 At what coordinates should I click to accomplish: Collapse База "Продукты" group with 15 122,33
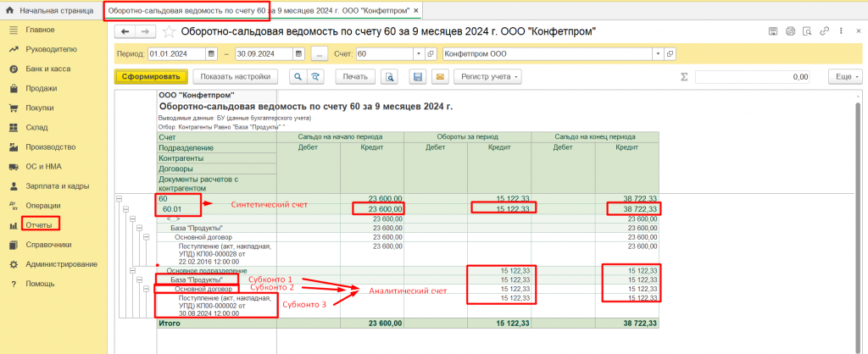pyautogui.click(x=139, y=279)
